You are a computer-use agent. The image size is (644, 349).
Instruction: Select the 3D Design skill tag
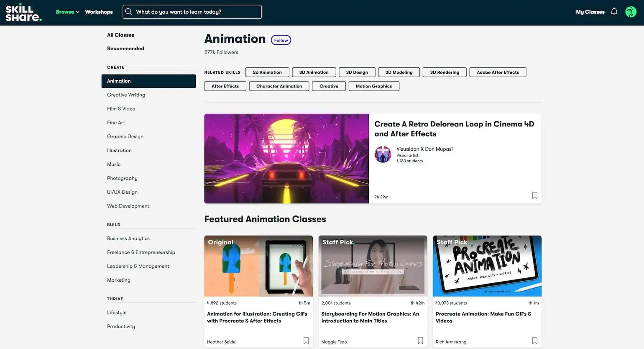click(x=357, y=72)
